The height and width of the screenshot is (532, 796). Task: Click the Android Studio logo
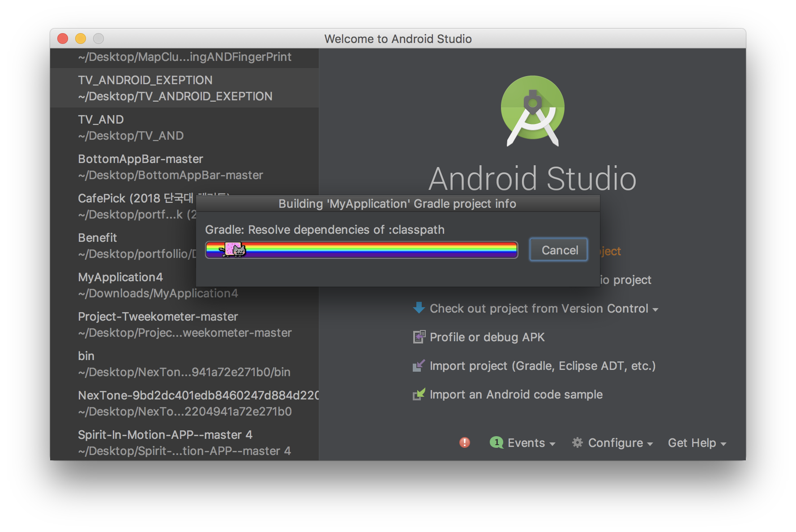(532, 111)
